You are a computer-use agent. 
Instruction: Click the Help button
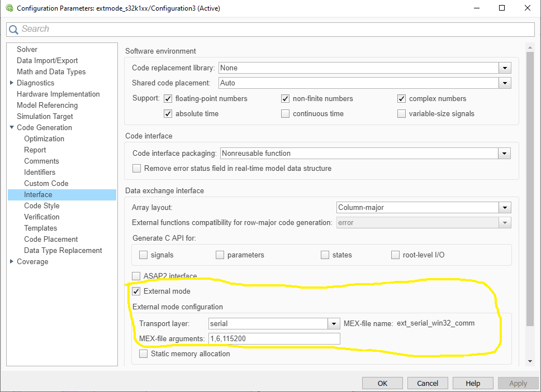coord(473,383)
